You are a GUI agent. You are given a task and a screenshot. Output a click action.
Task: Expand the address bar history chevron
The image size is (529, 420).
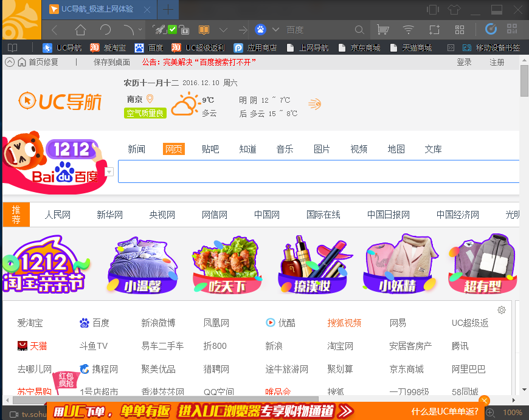(223, 30)
